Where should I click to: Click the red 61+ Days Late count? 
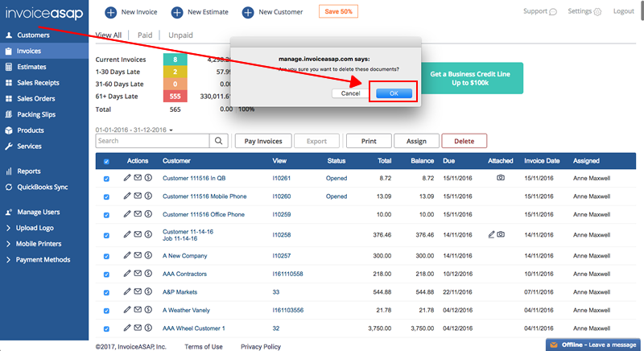[175, 97]
